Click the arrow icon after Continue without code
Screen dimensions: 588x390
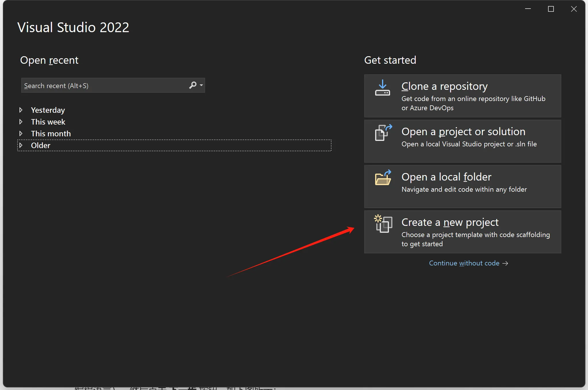(505, 263)
